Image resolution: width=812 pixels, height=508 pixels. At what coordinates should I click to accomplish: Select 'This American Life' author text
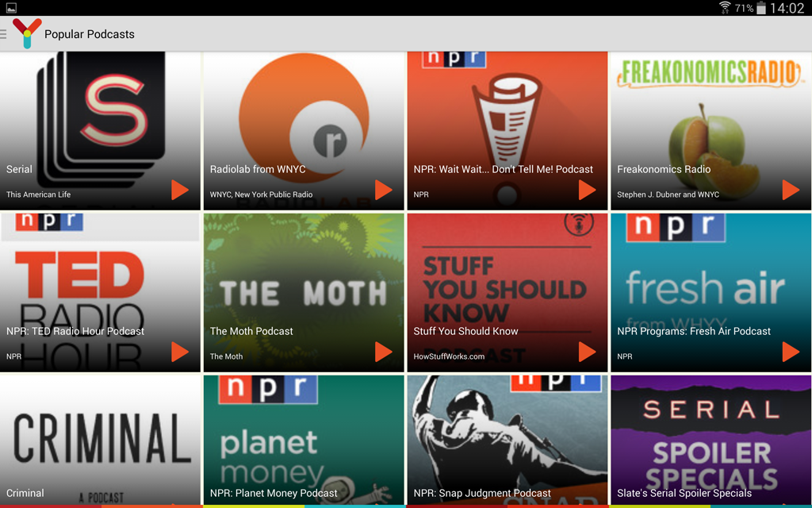(x=38, y=194)
